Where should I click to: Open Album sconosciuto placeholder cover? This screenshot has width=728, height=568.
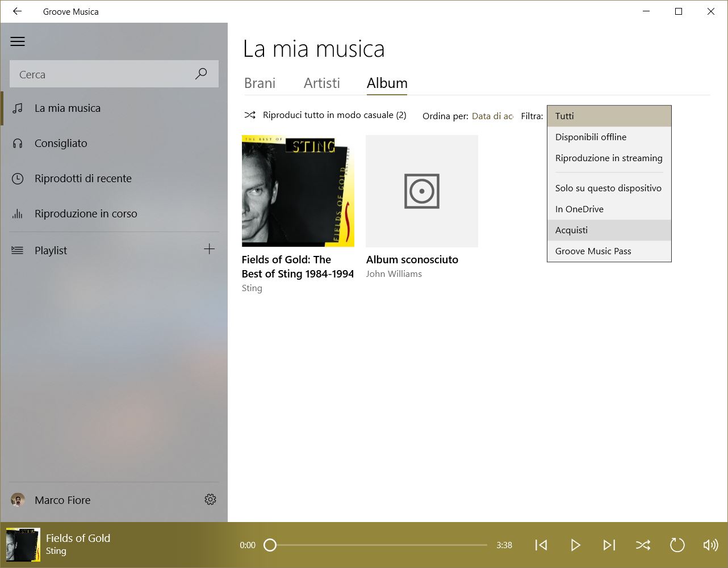pos(422,191)
